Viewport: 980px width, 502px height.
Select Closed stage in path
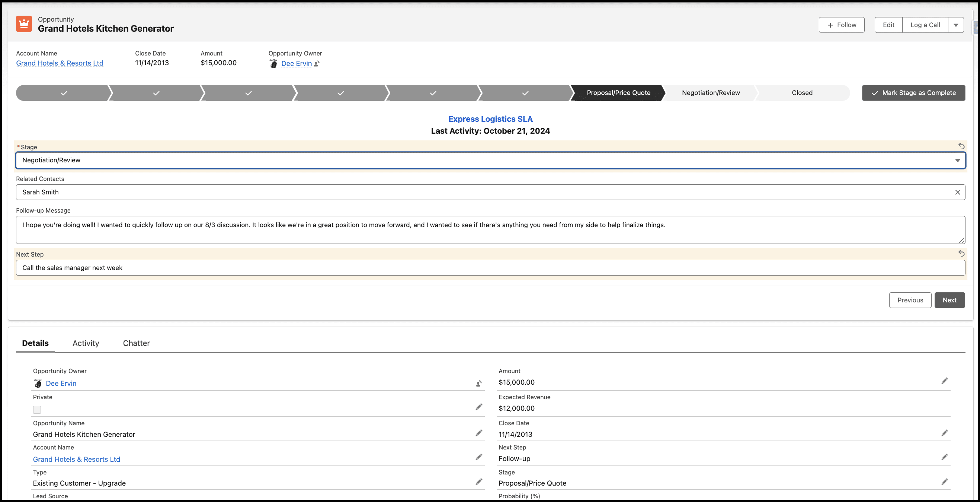(x=802, y=93)
